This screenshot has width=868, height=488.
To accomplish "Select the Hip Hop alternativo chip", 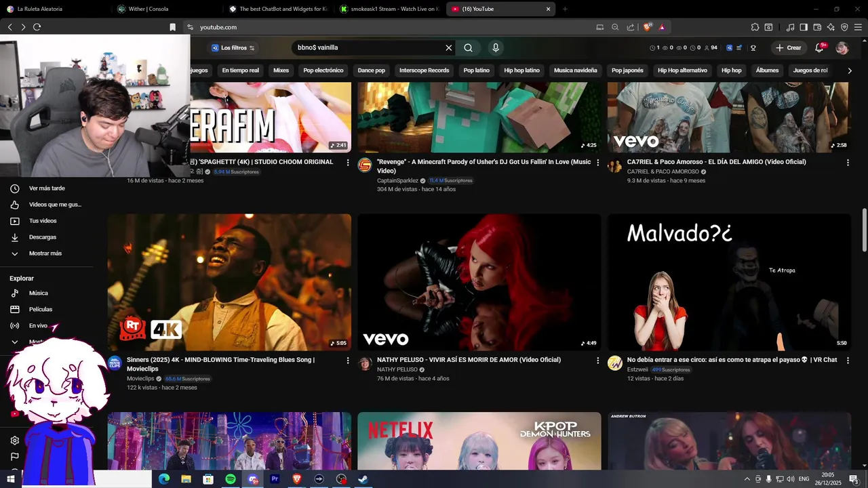I will click(x=682, y=70).
